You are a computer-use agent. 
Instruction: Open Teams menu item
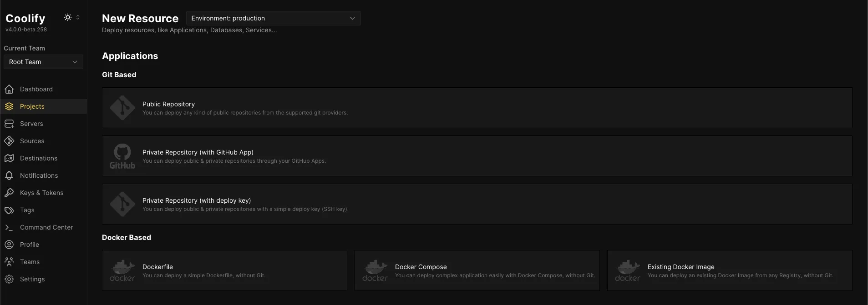pos(44,262)
